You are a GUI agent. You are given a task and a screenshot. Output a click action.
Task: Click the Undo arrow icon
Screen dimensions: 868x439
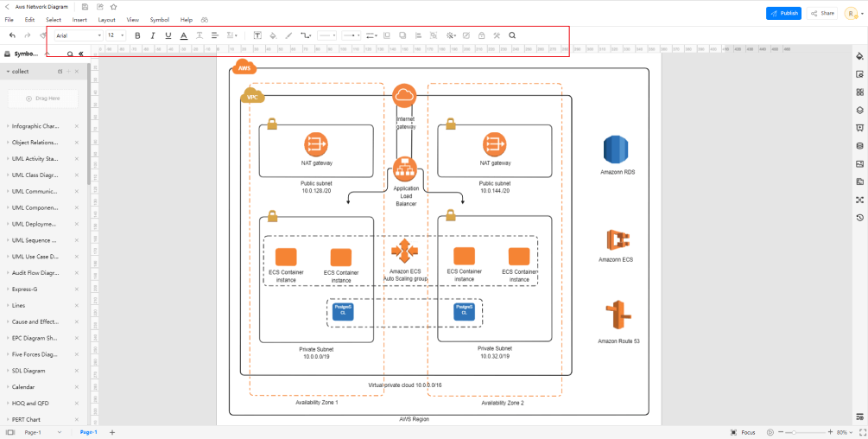[13, 35]
